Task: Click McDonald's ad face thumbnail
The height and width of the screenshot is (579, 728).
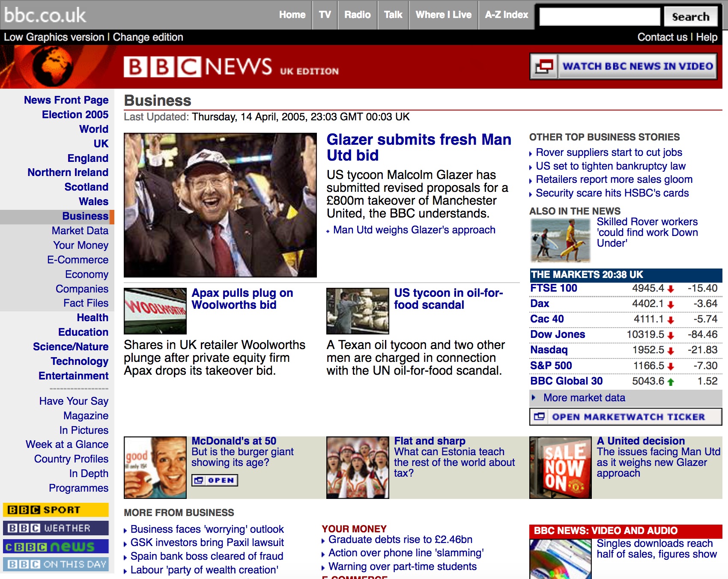Action: click(x=155, y=468)
